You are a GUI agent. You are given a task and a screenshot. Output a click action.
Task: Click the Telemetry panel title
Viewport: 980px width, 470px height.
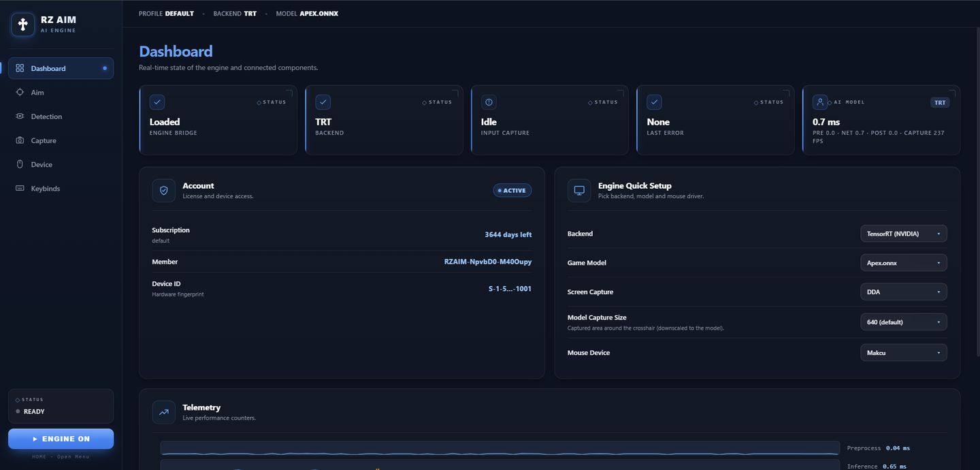pyautogui.click(x=201, y=407)
